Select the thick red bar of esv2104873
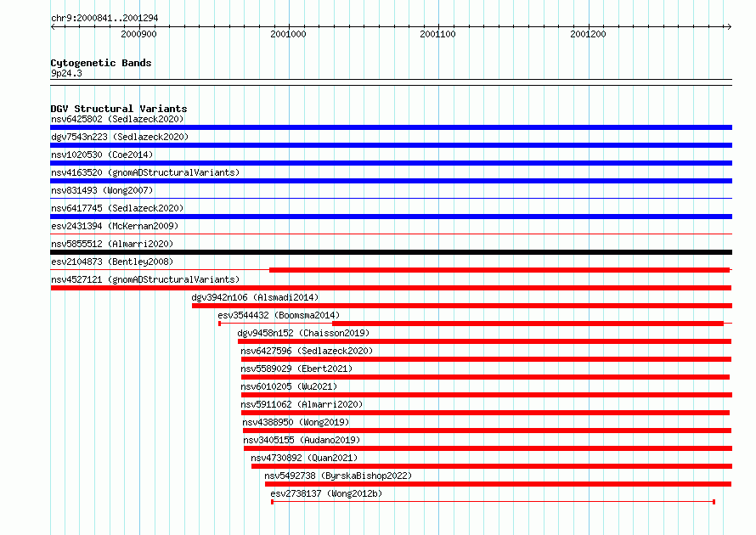 [499, 270]
